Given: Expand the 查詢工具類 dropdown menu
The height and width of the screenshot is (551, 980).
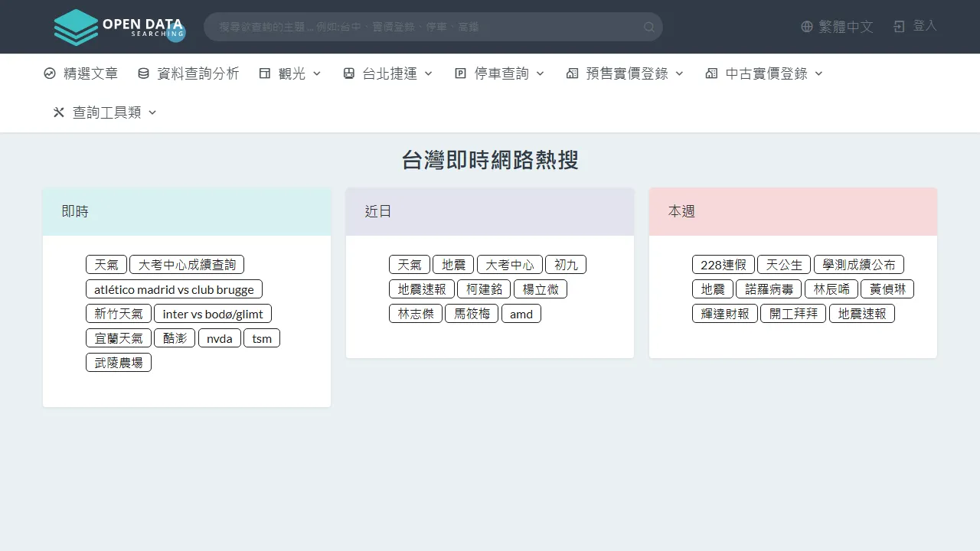Looking at the screenshot, I should (152, 112).
